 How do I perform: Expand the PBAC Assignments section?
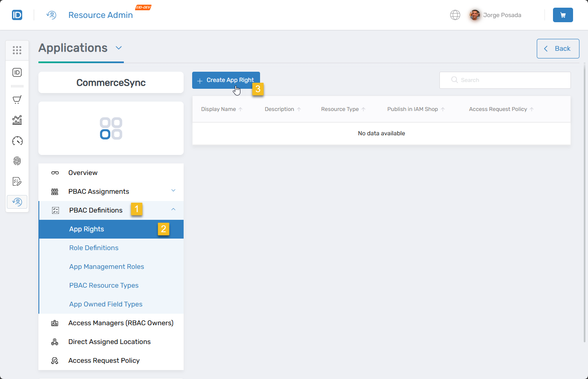173,191
